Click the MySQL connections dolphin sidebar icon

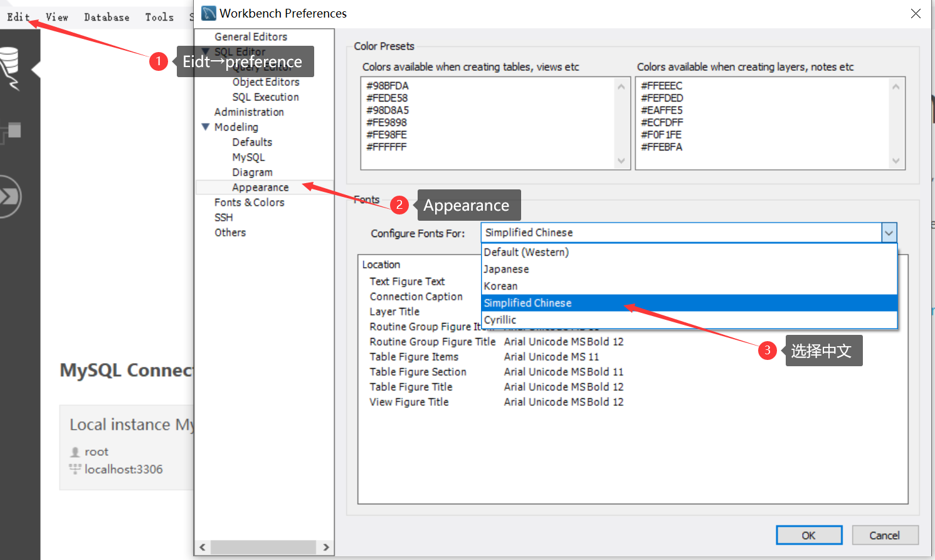click(x=11, y=68)
